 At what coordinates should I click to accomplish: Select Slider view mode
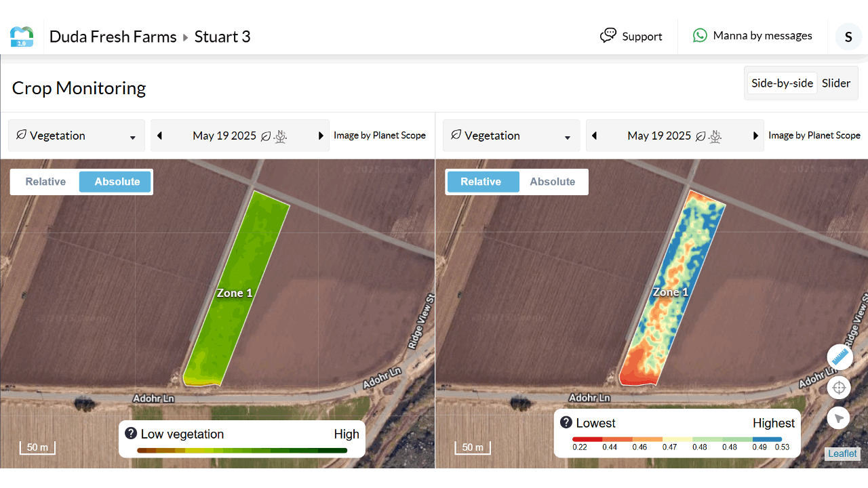click(x=836, y=83)
